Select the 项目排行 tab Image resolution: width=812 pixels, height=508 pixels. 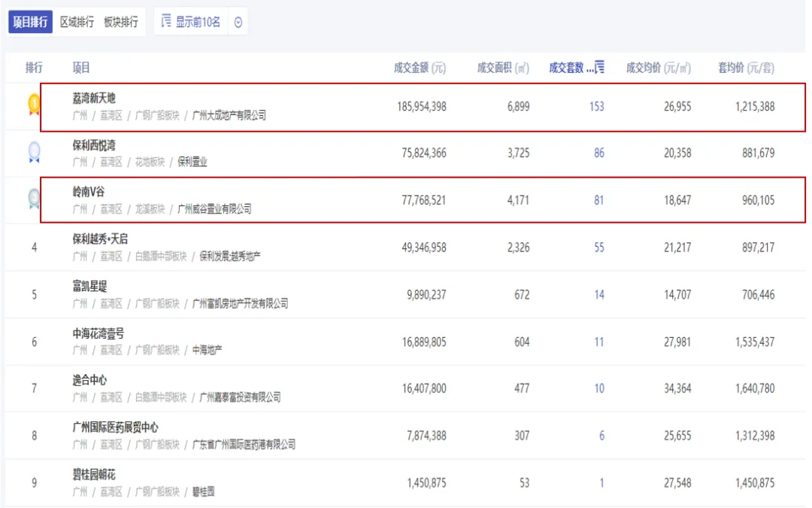tap(30, 22)
